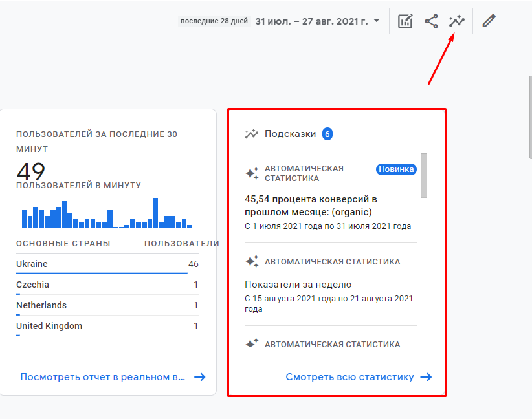This screenshot has width=532, height=419.
Task: Click sparkle icon above Показатели за неделю
Action: [x=252, y=261]
